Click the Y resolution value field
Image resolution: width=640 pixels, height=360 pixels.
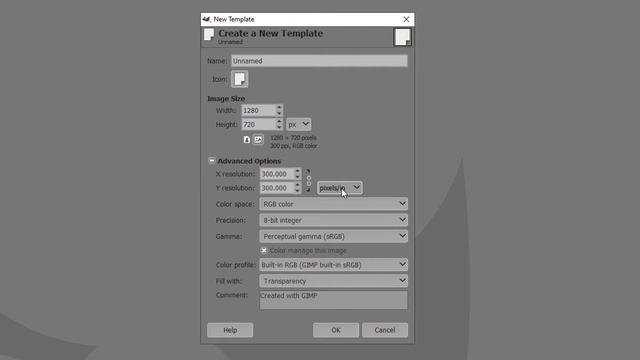click(x=277, y=188)
